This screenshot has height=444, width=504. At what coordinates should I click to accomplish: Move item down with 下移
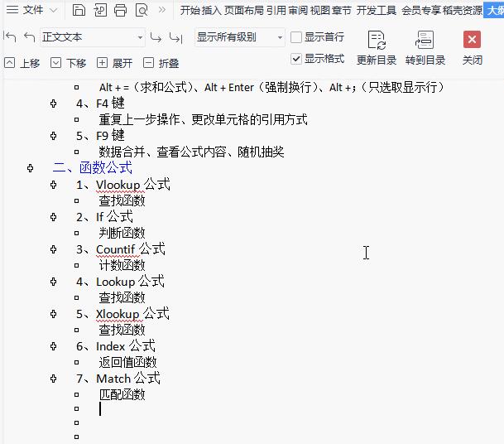(x=69, y=63)
